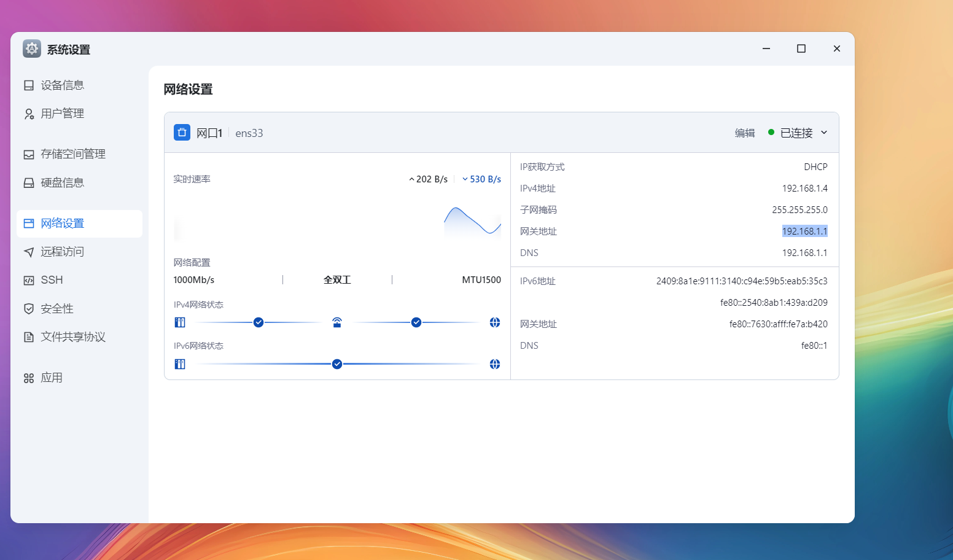The height and width of the screenshot is (560, 953).
Task: Open 设备信息 page
Action: (x=80, y=85)
